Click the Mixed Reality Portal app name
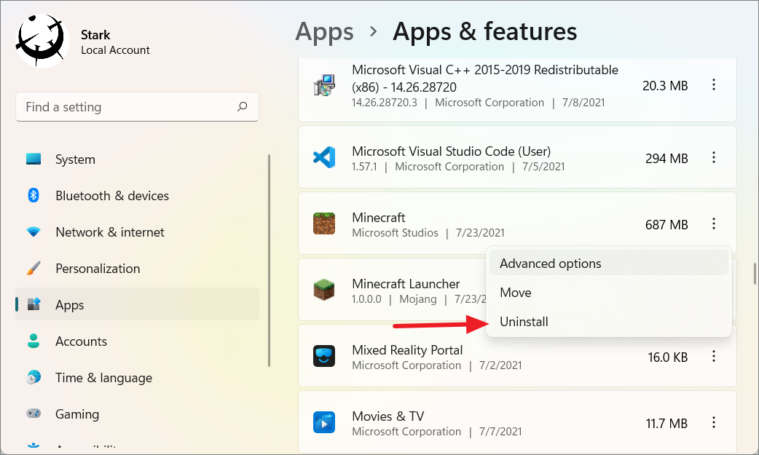Screen dimensions: 759x455 407,349
